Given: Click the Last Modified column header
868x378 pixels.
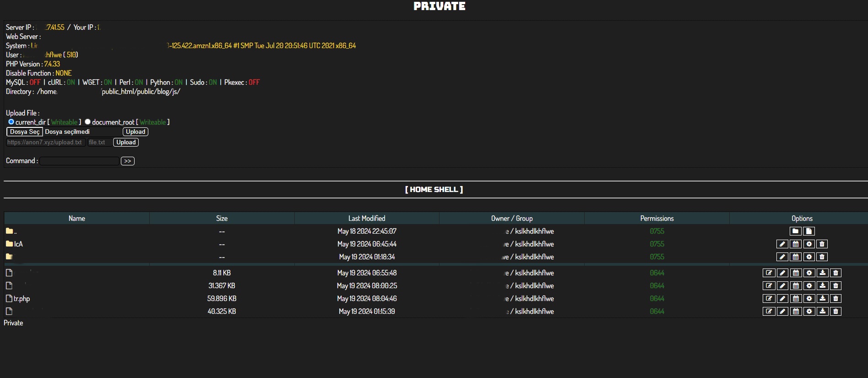Looking at the screenshot, I should (x=367, y=219).
